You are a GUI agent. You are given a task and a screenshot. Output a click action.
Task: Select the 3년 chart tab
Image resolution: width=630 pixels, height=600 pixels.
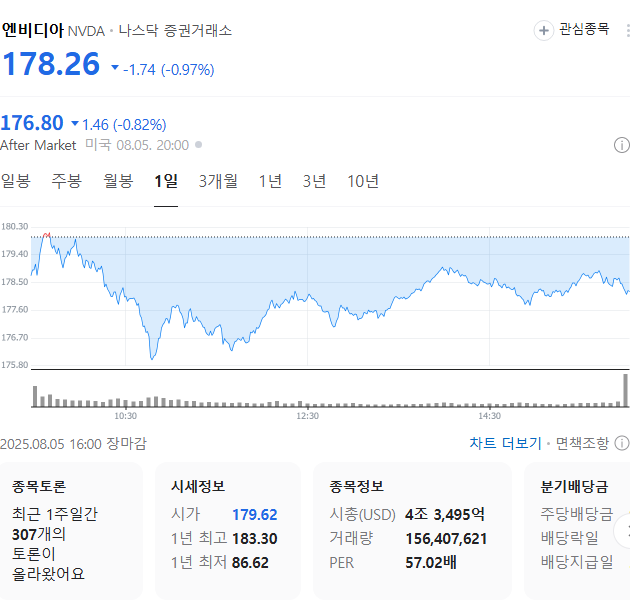tap(314, 181)
